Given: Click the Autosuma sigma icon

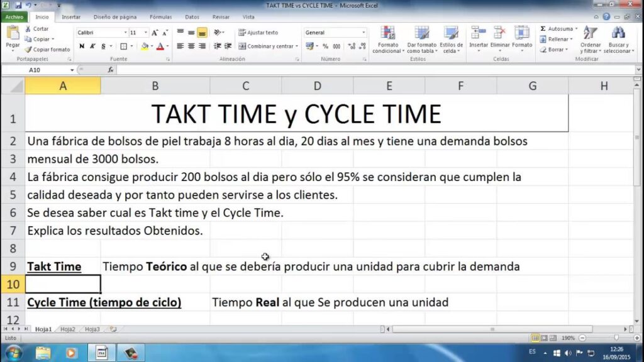Looking at the screenshot, I should [543, 29].
